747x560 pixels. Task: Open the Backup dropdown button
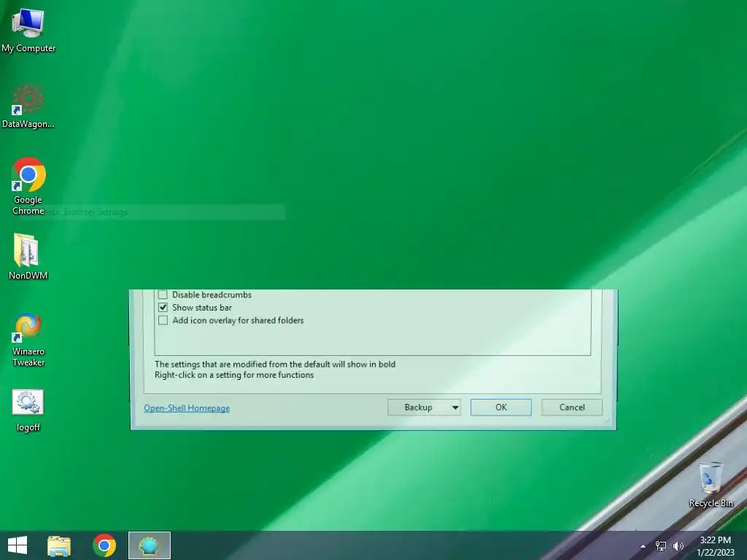click(x=424, y=408)
